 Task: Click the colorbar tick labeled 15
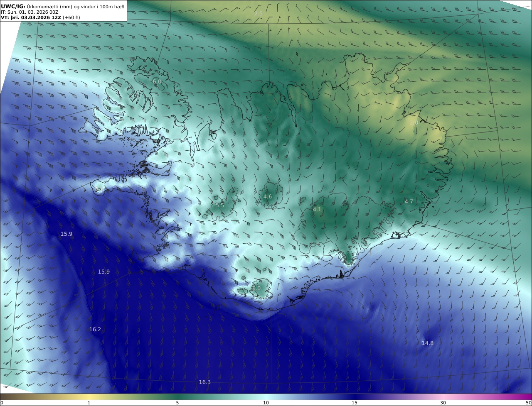(x=355, y=403)
